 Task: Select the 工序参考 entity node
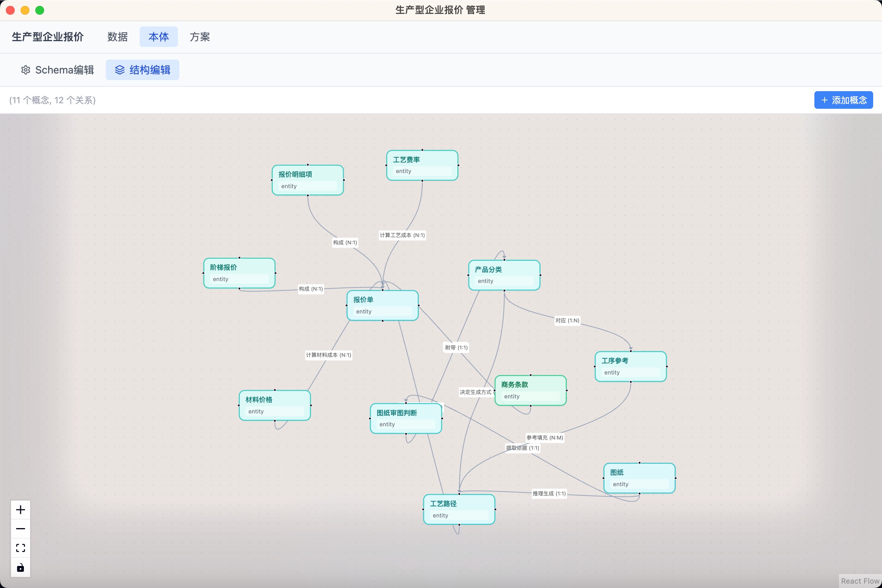click(x=631, y=367)
